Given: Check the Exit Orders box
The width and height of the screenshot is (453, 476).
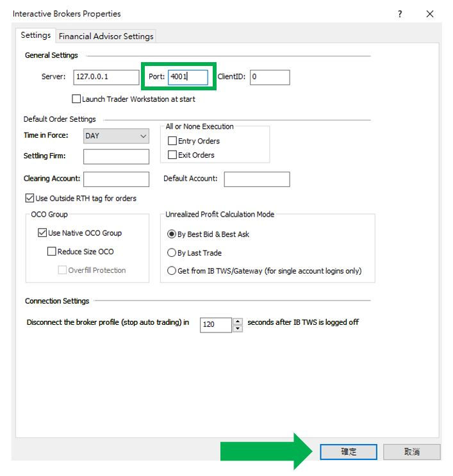Looking at the screenshot, I should pyautogui.click(x=172, y=155).
